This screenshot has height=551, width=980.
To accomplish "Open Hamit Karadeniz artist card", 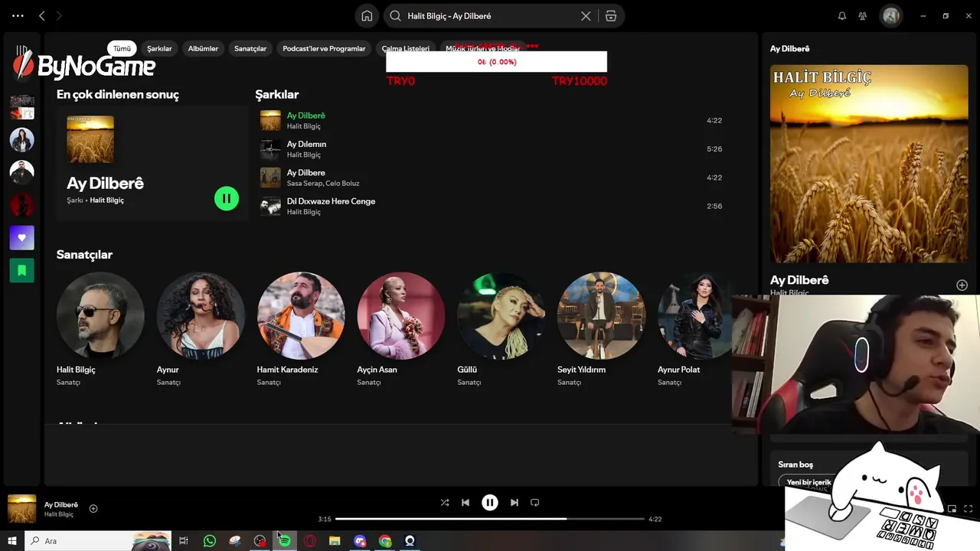I will [301, 329].
